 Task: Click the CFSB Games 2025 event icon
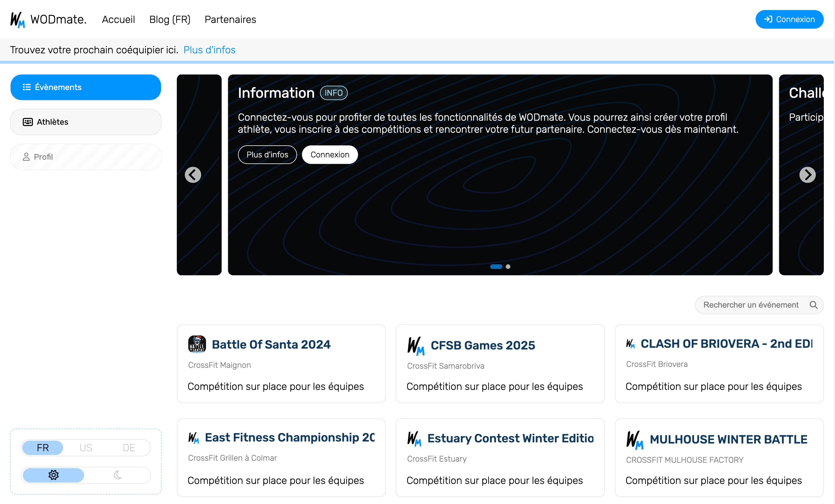416,346
